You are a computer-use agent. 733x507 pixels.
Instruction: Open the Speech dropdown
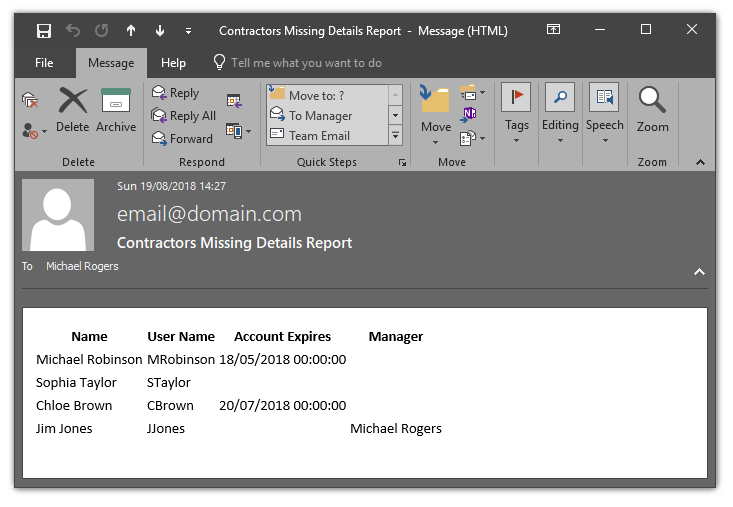pyautogui.click(x=604, y=126)
